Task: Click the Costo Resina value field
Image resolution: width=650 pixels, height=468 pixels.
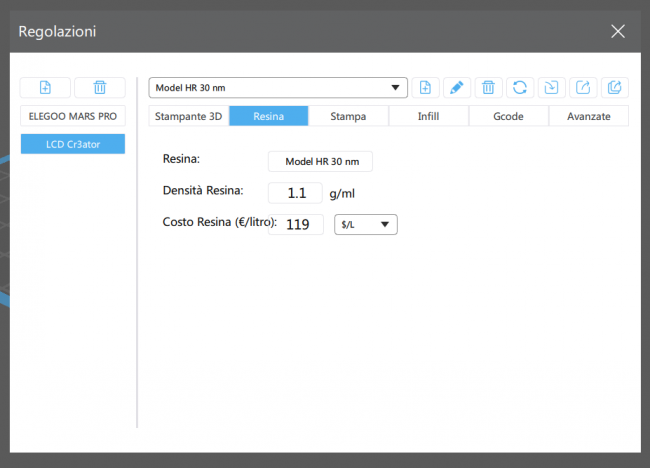Action: [x=298, y=225]
